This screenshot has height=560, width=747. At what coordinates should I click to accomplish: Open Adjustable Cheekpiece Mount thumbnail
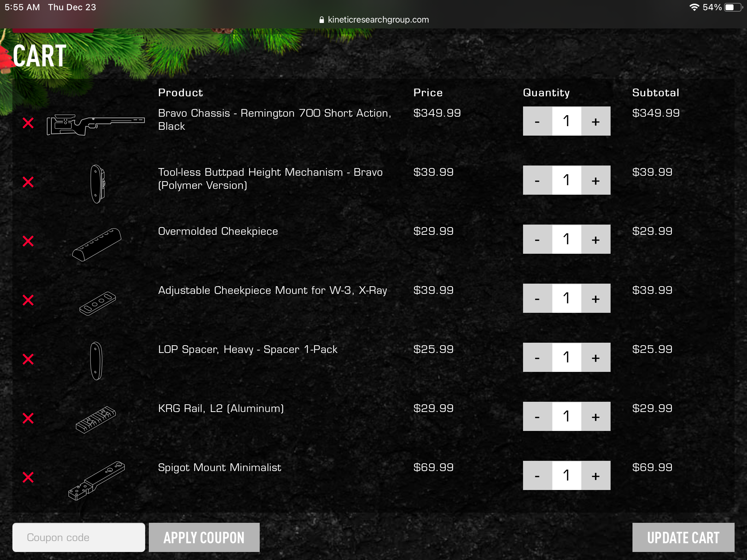(x=97, y=303)
